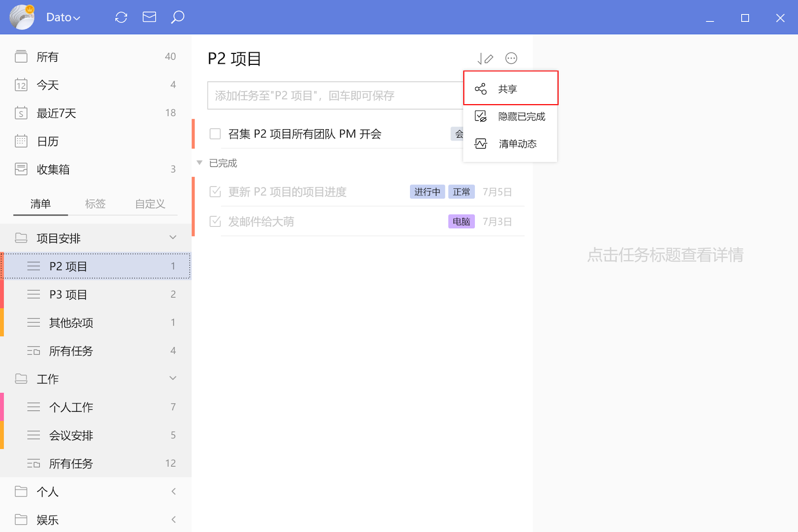
Task: Uncheck the 更新 P2 项目的项目进度 task
Action: click(x=215, y=192)
